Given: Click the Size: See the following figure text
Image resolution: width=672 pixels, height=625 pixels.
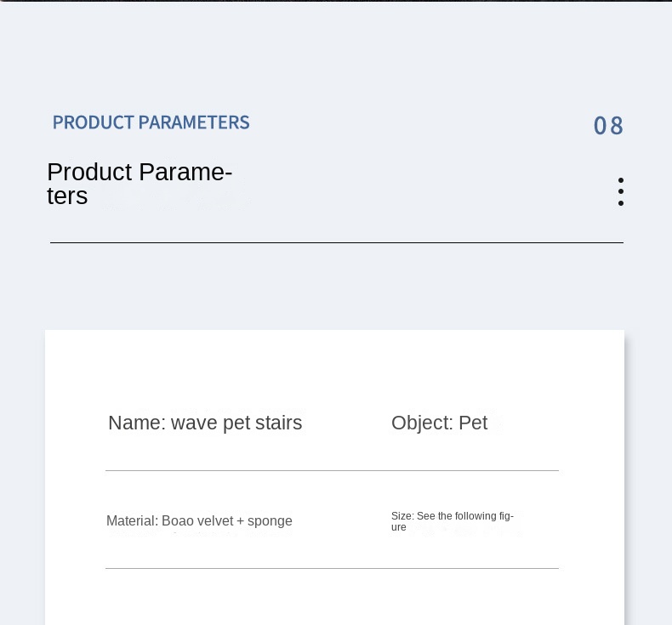Looking at the screenshot, I should click(x=452, y=521).
